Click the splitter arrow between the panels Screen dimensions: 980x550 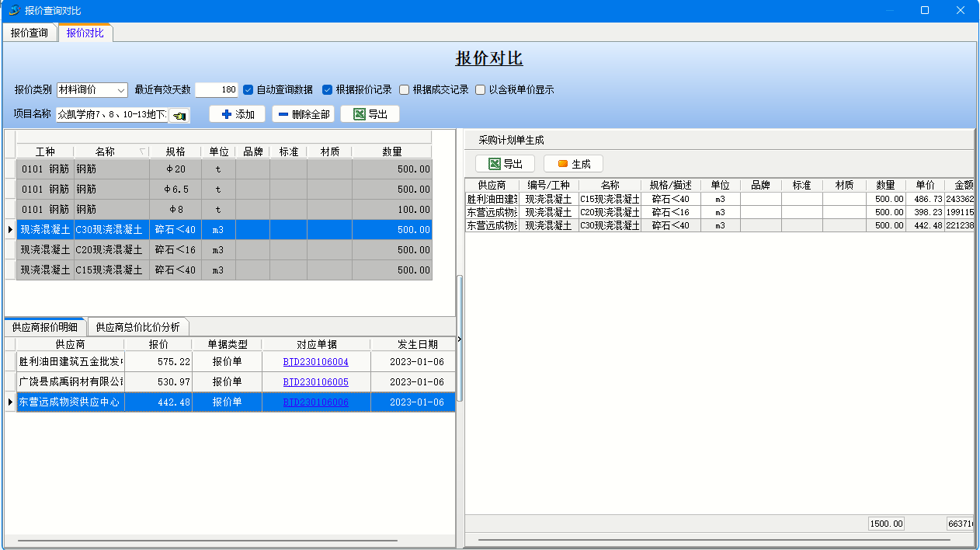point(460,339)
